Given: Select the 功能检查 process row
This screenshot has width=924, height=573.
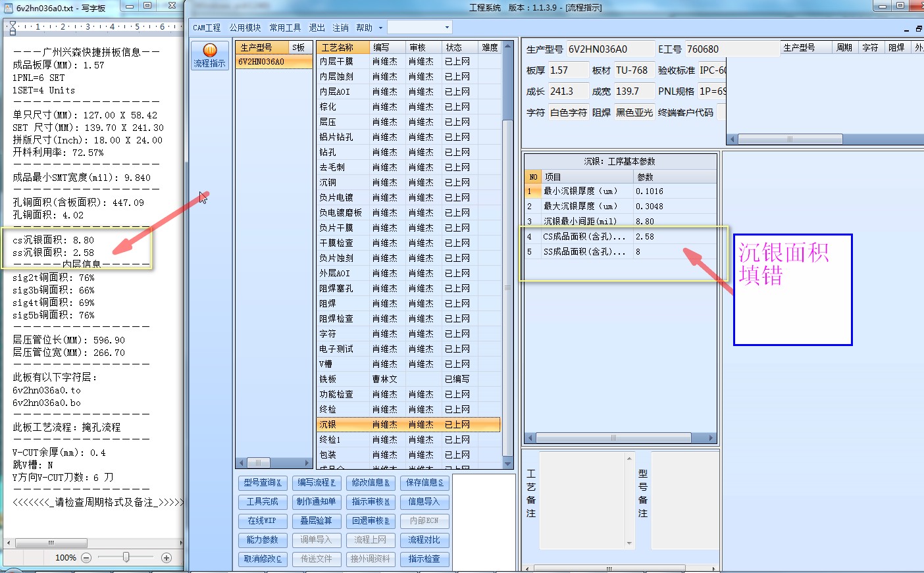Looking at the screenshot, I should coord(408,394).
